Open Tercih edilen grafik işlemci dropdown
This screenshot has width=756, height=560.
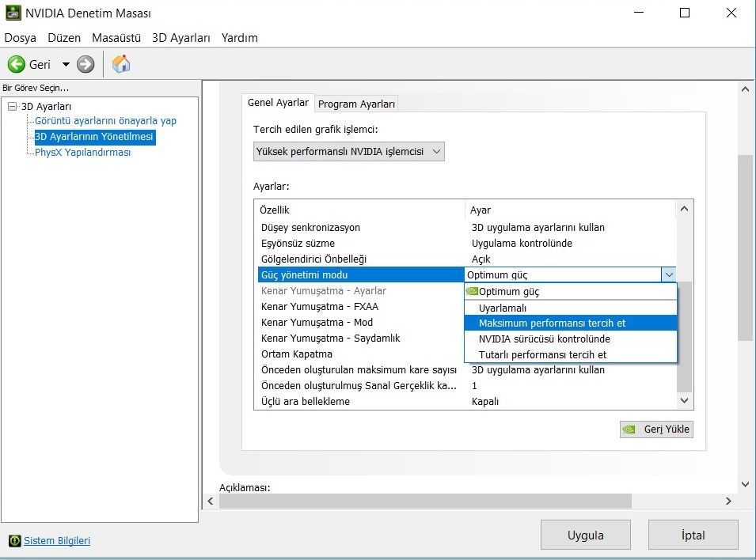[348, 151]
